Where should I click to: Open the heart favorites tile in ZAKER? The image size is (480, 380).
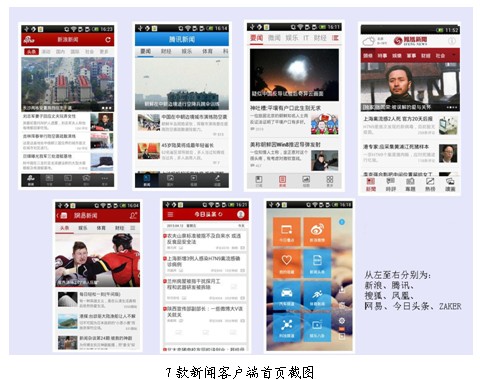coord(286,263)
